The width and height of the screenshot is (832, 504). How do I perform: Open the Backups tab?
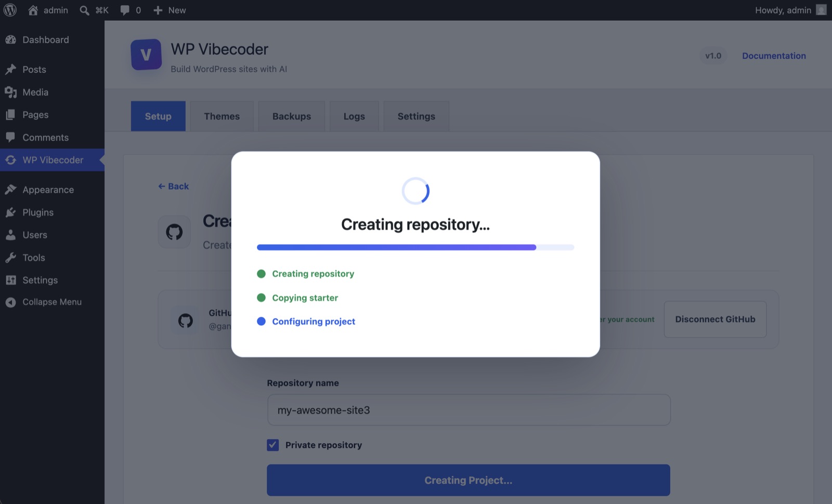point(292,116)
